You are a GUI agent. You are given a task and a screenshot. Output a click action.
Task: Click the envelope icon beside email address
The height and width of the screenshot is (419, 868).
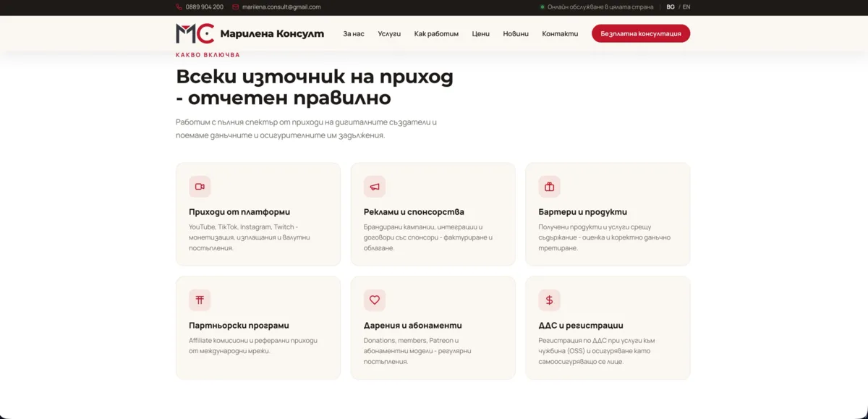tap(236, 7)
